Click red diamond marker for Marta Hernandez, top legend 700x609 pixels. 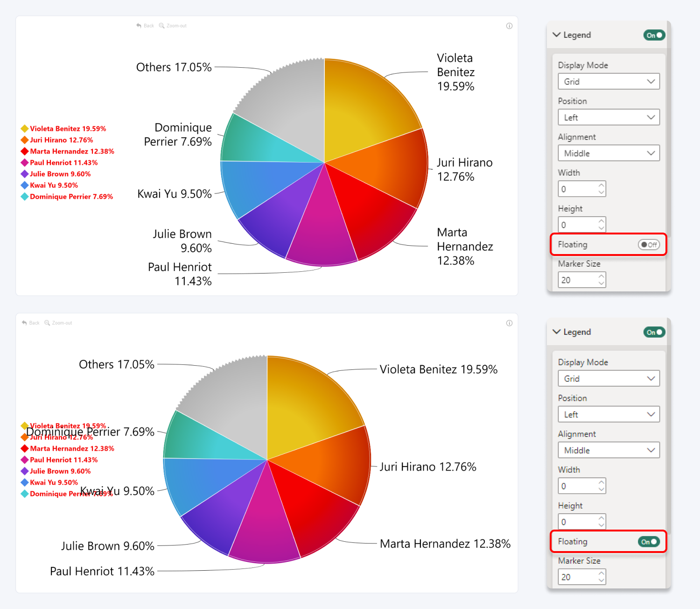pyautogui.click(x=25, y=151)
